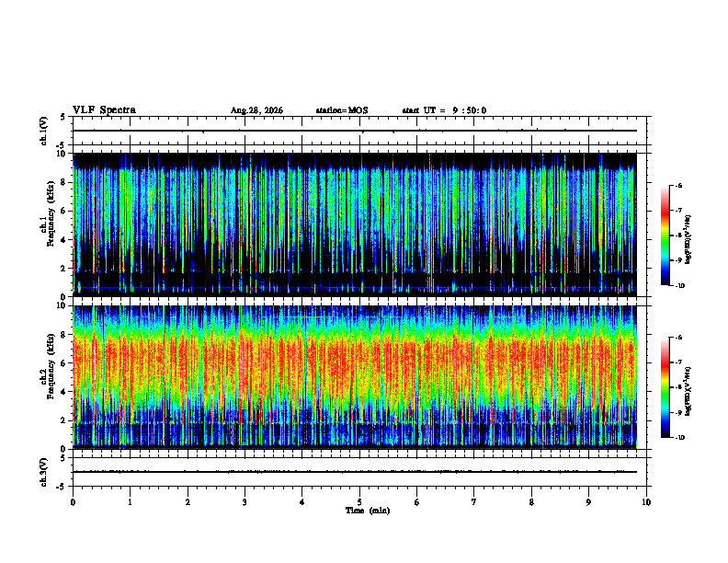The image size is (728, 563).
Task: Click the 9 minute tick label on time axis
Action: tap(588, 502)
